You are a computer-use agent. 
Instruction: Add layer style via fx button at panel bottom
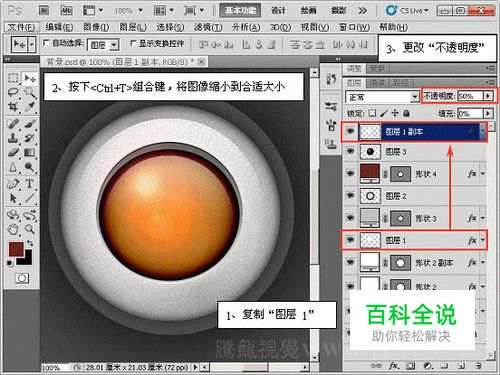click(394, 366)
